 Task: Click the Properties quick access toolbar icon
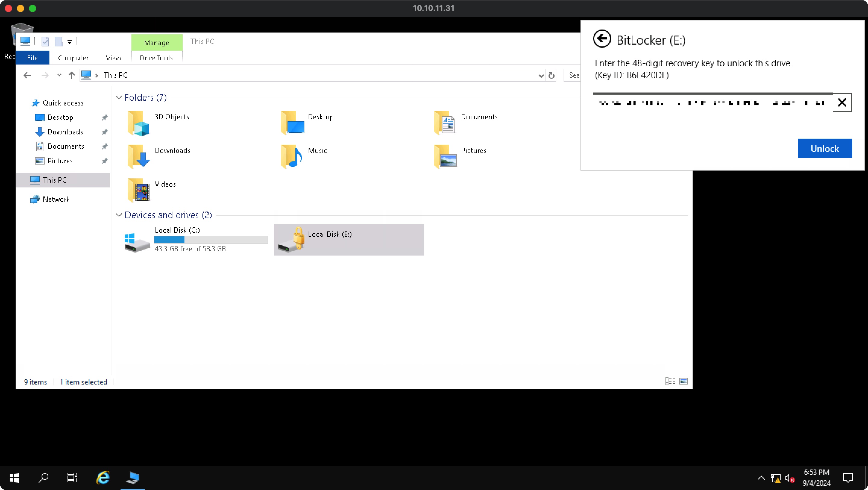click(45, 42)
